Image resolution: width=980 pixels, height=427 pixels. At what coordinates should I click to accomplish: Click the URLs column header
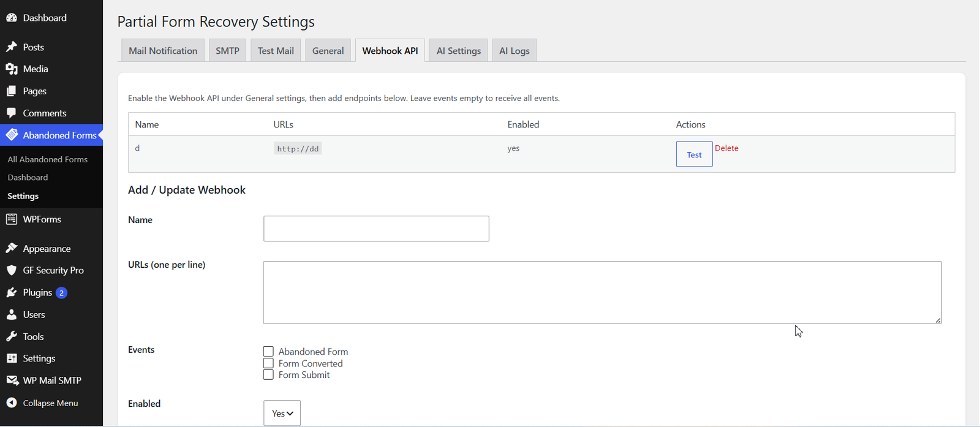click(x=283, y=124)
